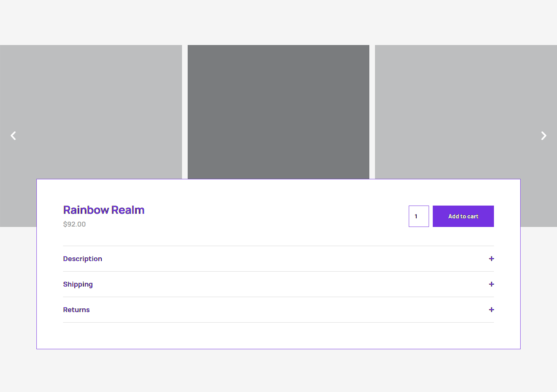
Task: Click the page background below product card
Action: 278,371
